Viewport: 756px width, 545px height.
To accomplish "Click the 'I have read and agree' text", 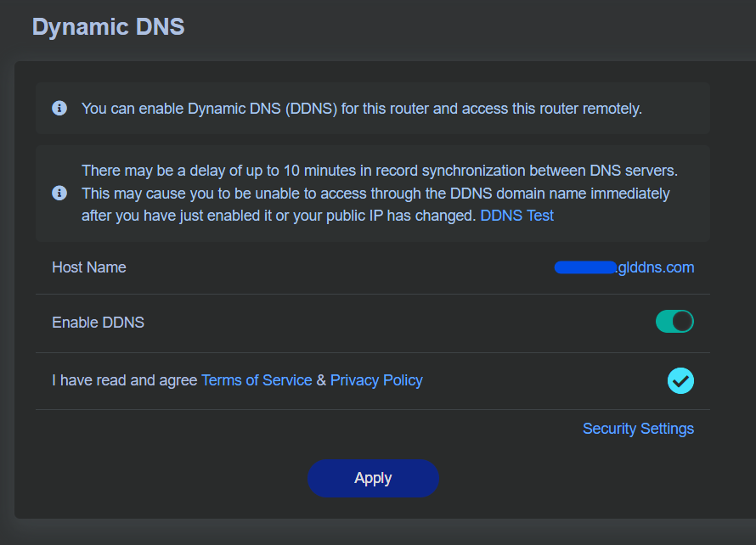I will click(123, 380).
